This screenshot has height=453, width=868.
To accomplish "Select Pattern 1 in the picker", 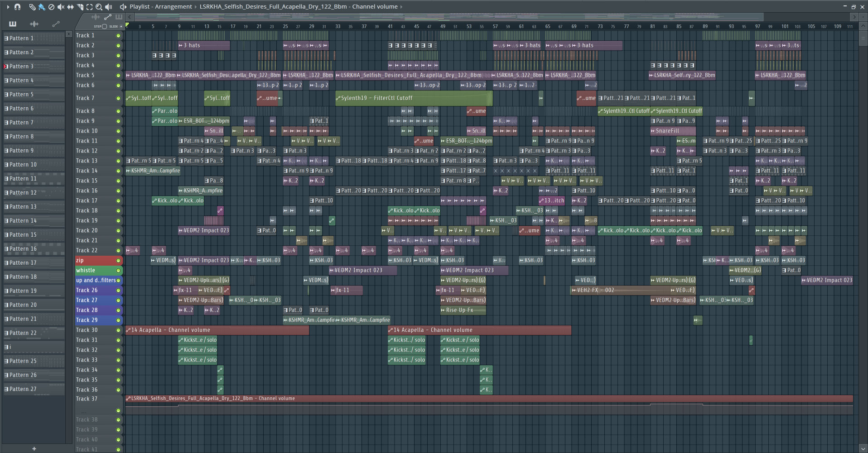I will point(34,38).
